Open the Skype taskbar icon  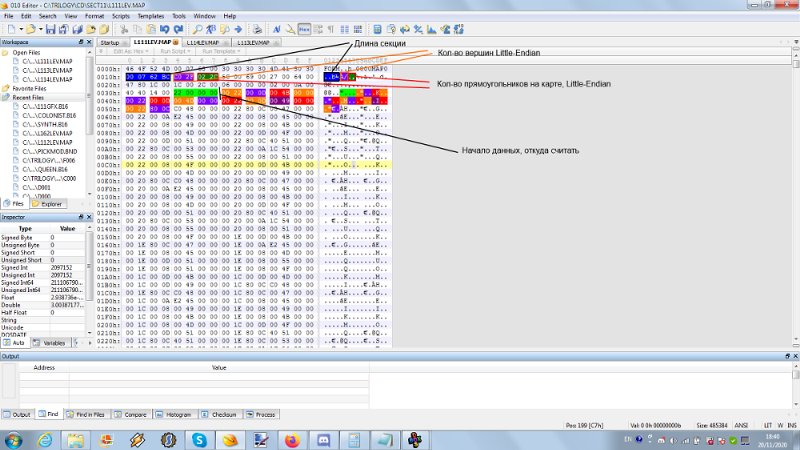tap(199, 440)
